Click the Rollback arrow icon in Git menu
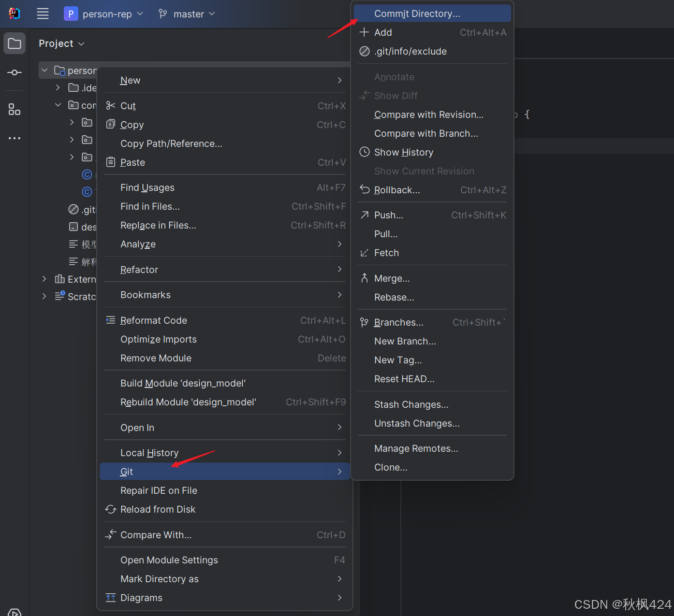 tap(365, 189)
